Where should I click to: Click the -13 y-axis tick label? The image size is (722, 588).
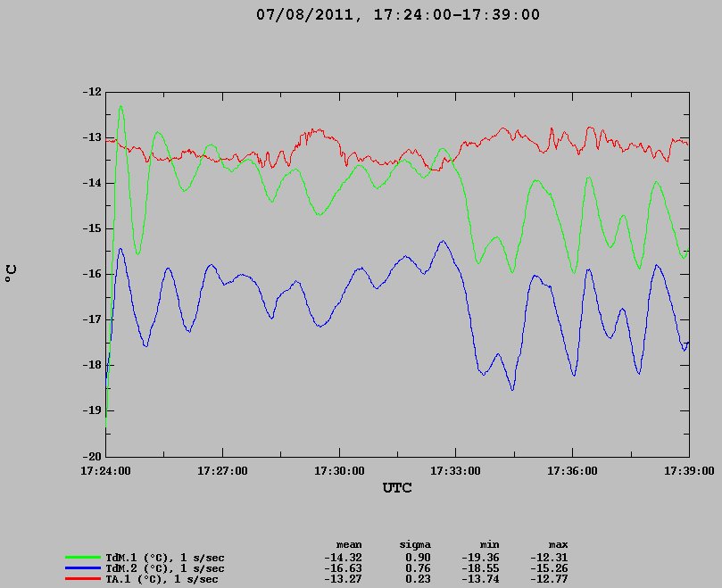[92, 137]
